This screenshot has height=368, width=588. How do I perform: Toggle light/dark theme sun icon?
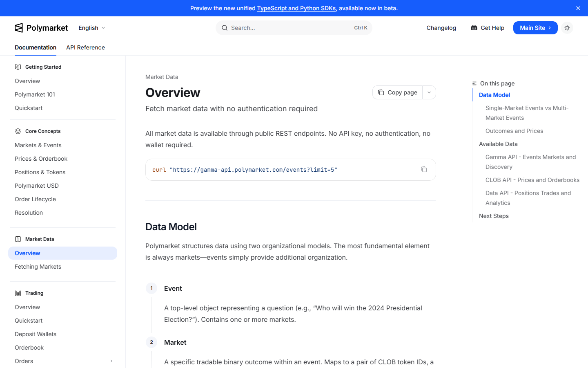tap(567, 28)
